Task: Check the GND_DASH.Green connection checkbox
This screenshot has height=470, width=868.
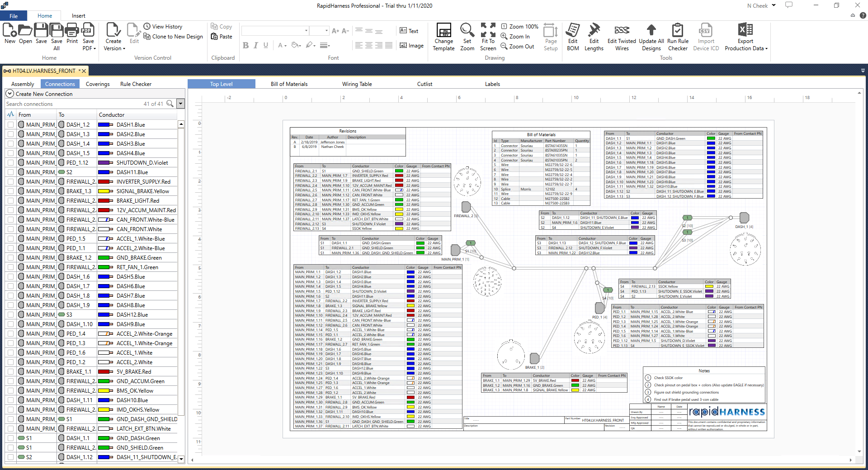Action: 10,438
